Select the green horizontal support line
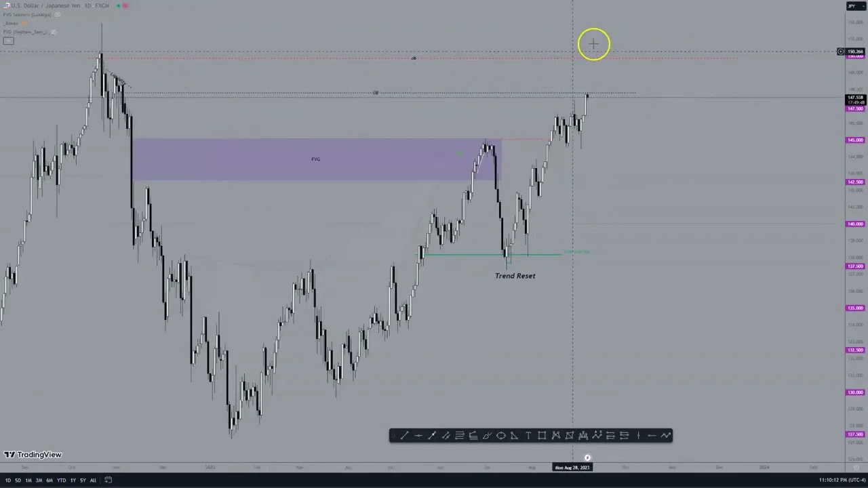Image resolution: width=868 pixels, height=488 pixels. [x=488, y=255]
